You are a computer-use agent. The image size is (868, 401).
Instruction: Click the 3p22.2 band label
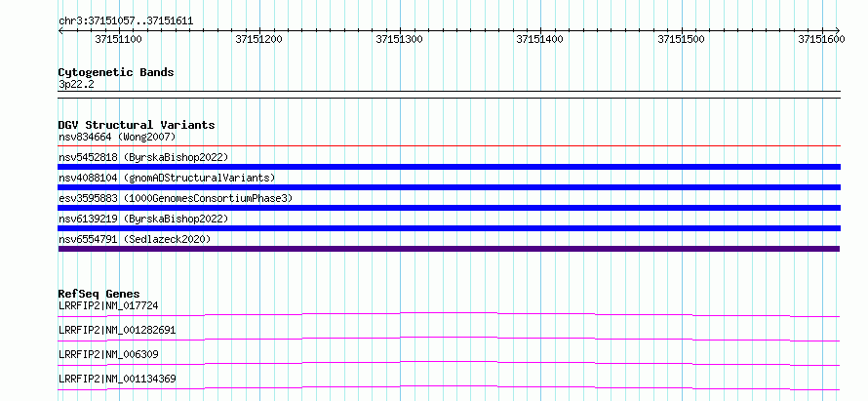coord(74,85)
